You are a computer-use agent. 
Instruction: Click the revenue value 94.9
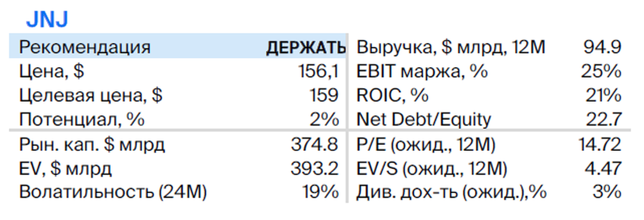tap(602, 48)
